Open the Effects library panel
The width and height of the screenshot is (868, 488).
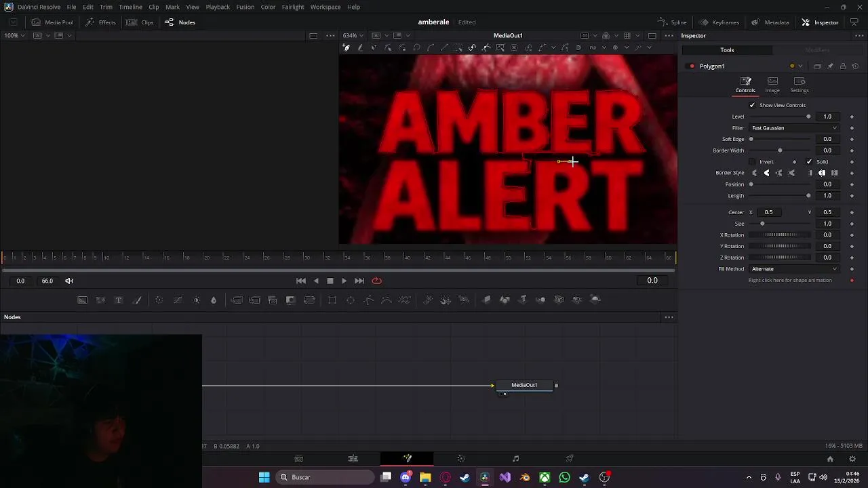click(100, 22)
